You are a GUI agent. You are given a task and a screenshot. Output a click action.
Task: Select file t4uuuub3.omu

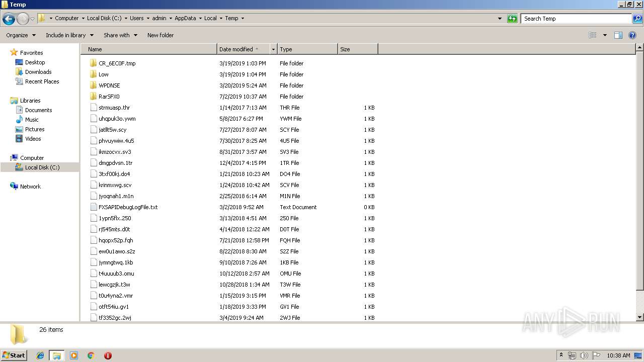[116, 274]
